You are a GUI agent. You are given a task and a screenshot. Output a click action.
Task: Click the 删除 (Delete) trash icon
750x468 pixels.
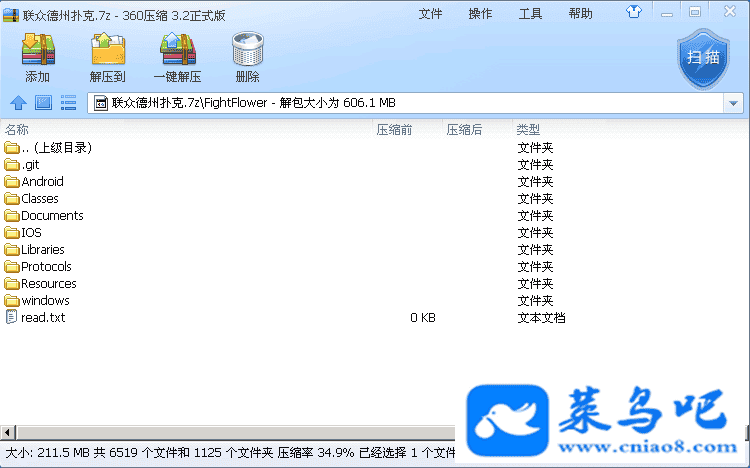(x=248, y=49)
